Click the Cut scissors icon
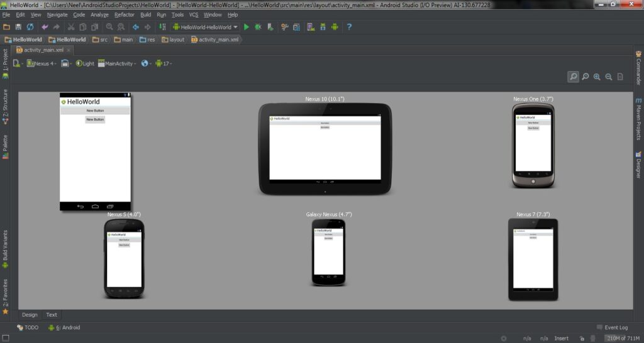This screenshot has height=343, width=644. coord(71,27)
